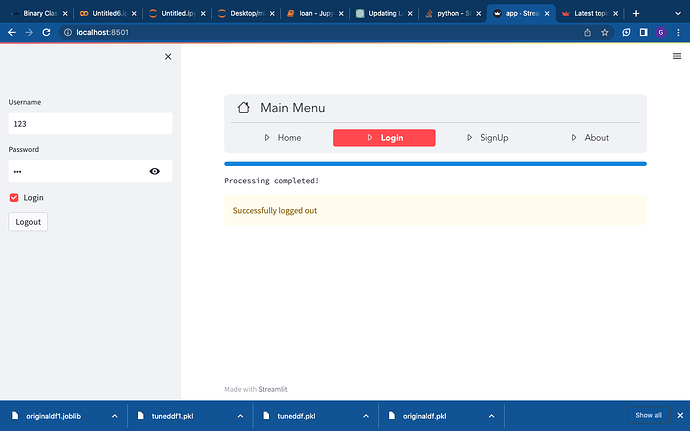690x431 pixels.
Task: Close the Binary Clas tab
Action: 65,14
